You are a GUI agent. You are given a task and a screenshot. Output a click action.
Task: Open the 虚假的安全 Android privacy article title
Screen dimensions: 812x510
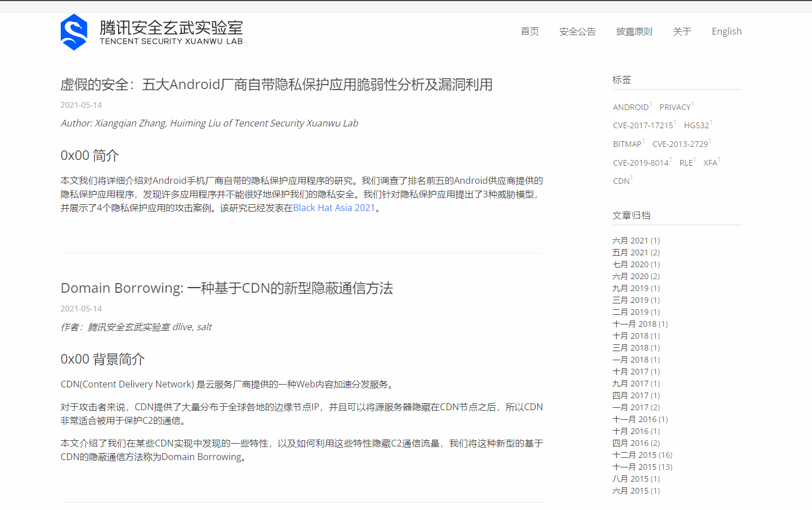point(277,85)
